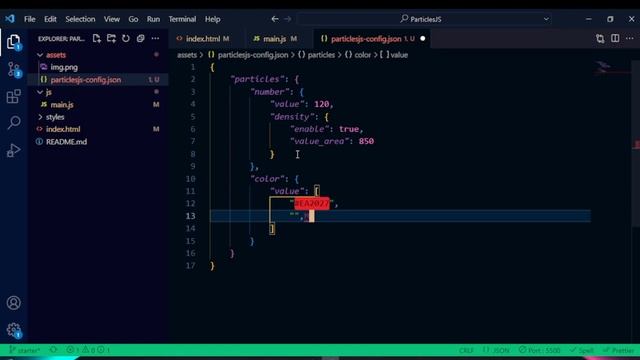Open editor more actions ellipsis
Screen dimensions: 640x360
[x=629, y=38]
